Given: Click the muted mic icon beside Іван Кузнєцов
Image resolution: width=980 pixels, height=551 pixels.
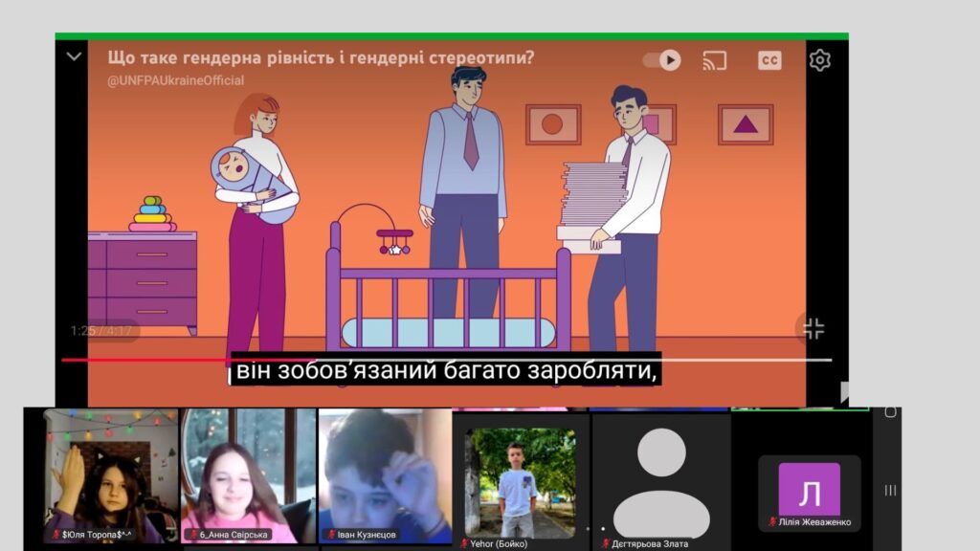Looking at the screenshot, I should [331, 535].
